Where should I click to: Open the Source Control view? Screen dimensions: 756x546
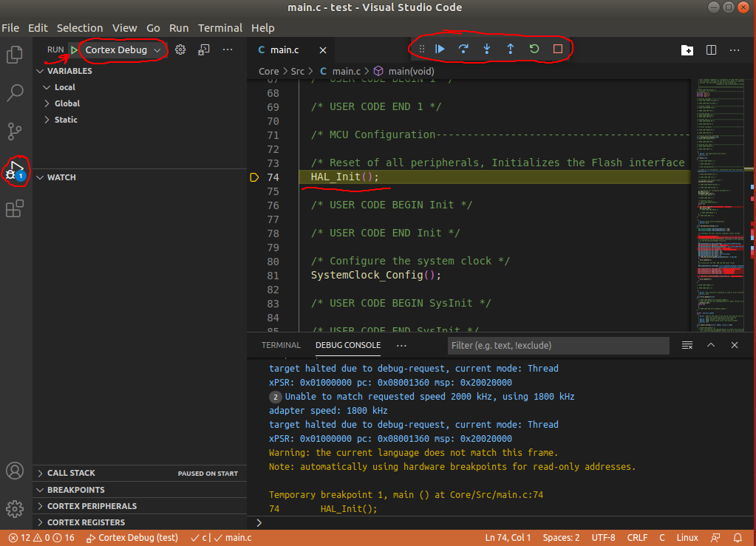point(15,131)
